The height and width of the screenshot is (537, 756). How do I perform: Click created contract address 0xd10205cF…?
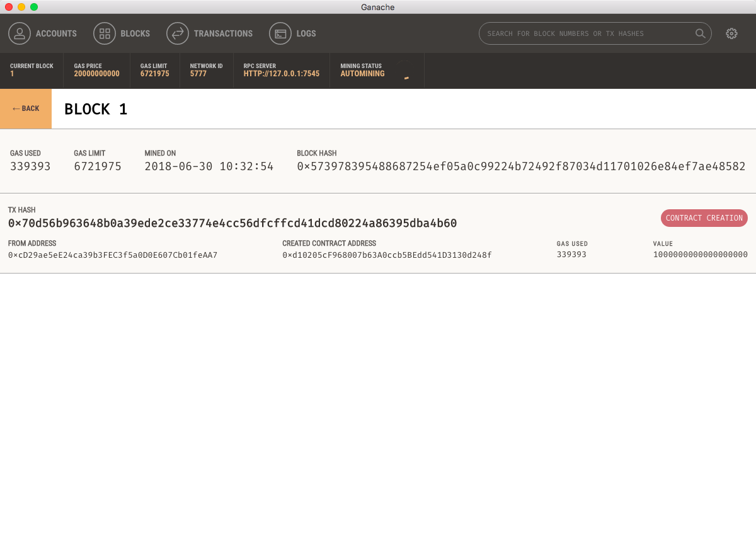tap(387, 255)
